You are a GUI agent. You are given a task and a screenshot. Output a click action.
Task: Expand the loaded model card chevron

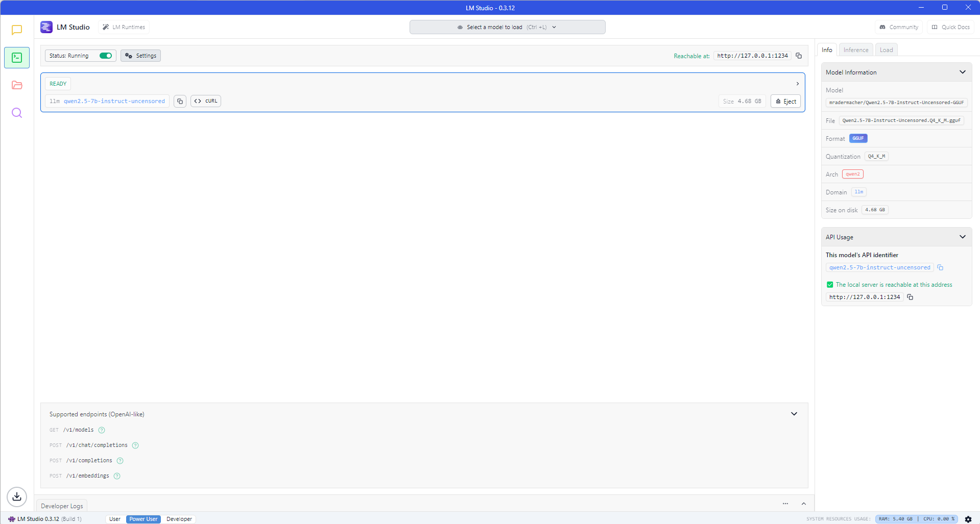pyautogui.click(x=798, y=84)
